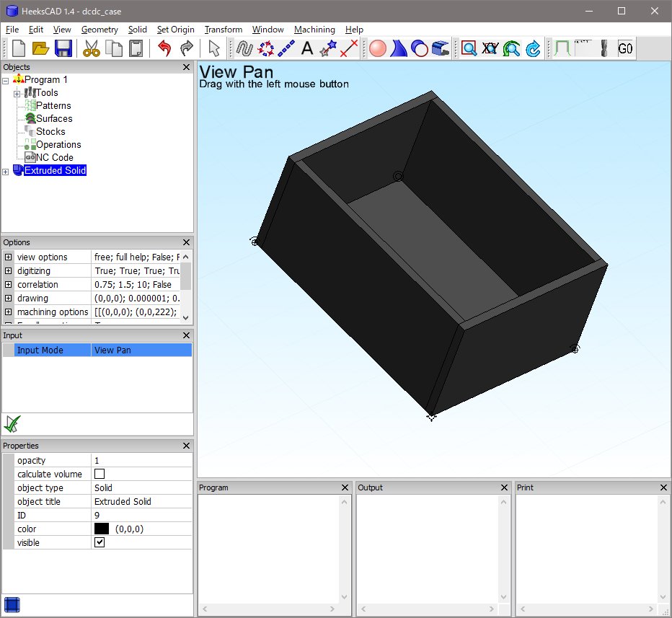Save the file using the floppy disk icon
672x618 pixels.
click(x=63, y=48)
